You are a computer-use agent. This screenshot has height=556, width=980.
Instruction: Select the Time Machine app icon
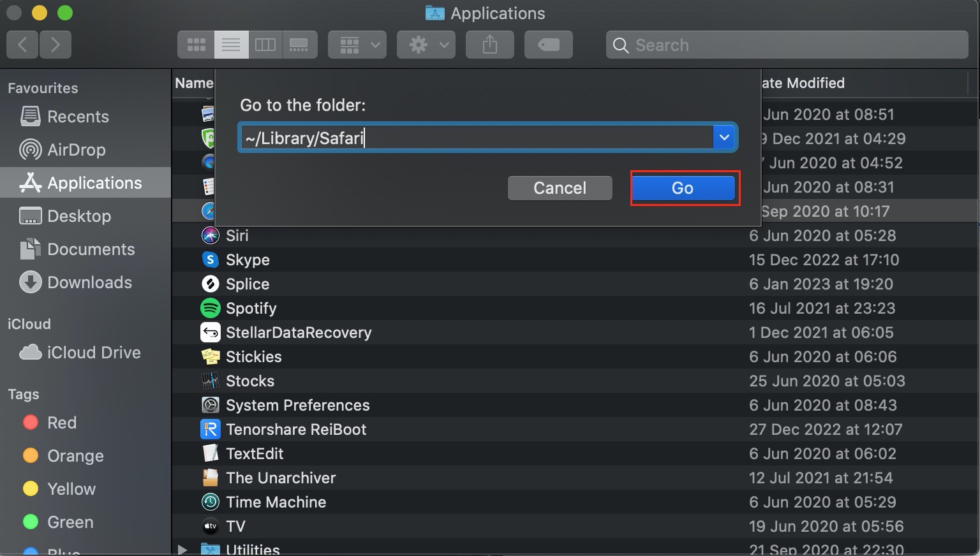pyautogui.click(x=210, y=502)
